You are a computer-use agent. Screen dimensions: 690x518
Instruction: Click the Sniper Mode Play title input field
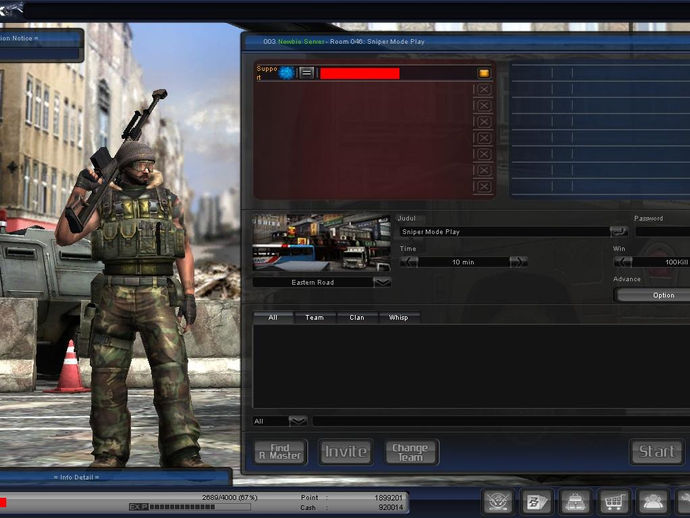click(504, 231)
